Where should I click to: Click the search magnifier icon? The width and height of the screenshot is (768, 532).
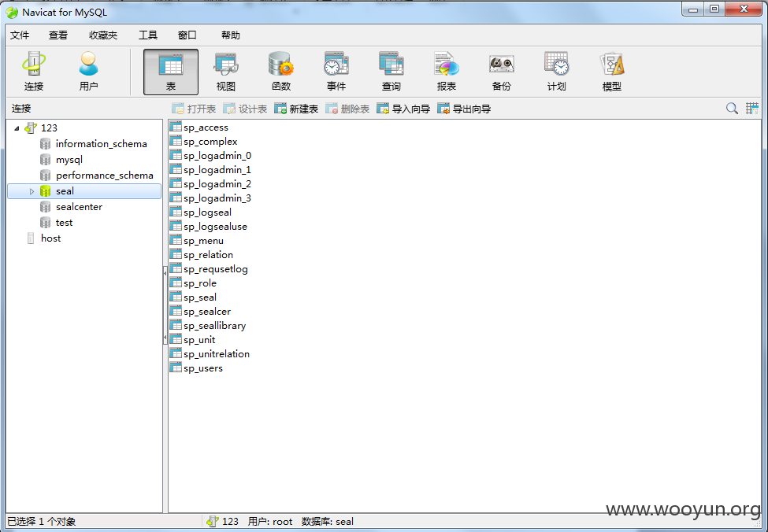point(732,108)
